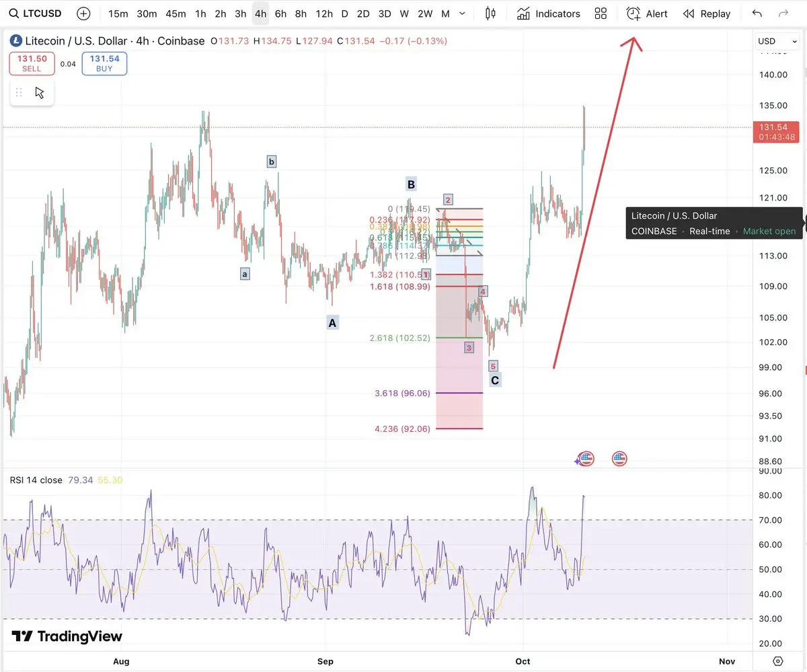The image size is (807, 672).
Task: Switch to the monthly M interval
Action: [x=446, y=13]
